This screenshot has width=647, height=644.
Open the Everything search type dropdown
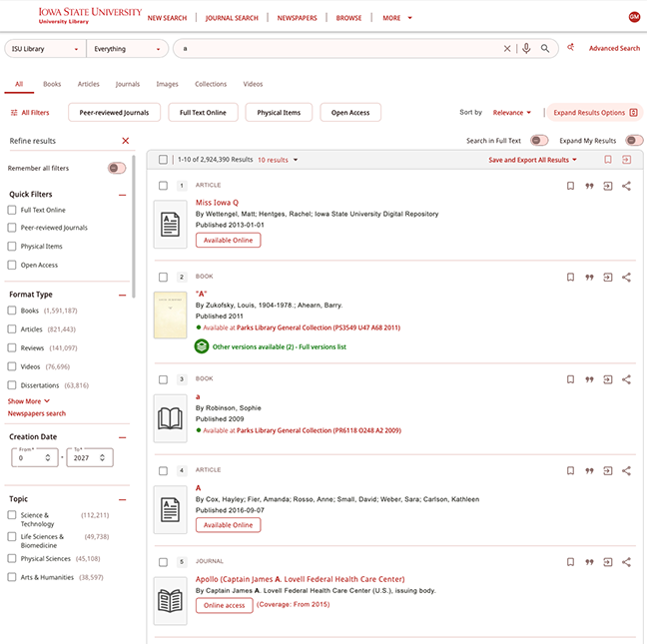point(127,49)
